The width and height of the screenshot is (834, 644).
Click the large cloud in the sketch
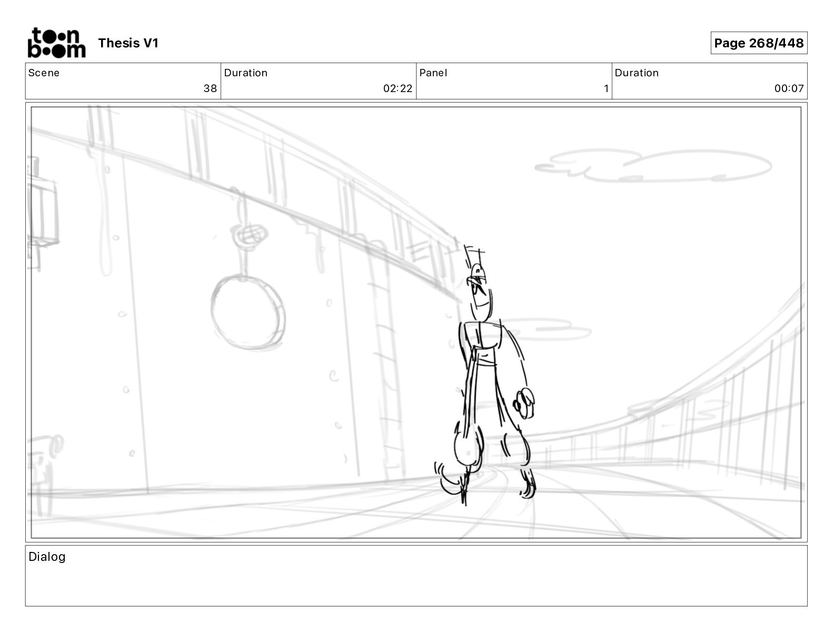pyautogui.click(x=653, y=165)
